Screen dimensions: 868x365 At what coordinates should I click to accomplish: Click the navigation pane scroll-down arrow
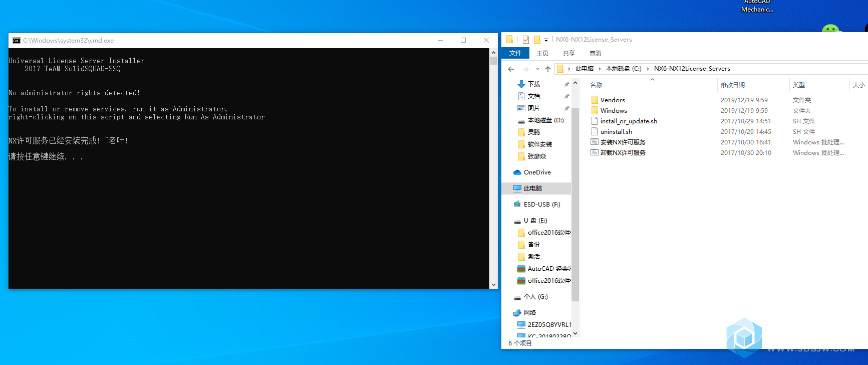click(x=575, y=333)
